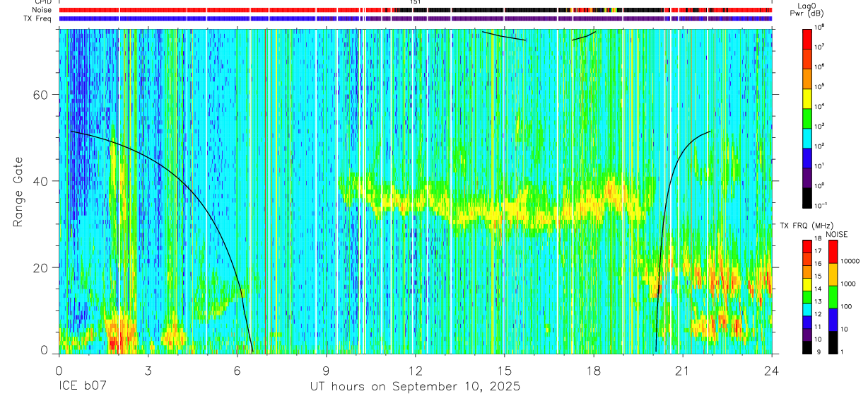
Task: Click the '151' CPID value above the plot
Action: coord(416,2)
